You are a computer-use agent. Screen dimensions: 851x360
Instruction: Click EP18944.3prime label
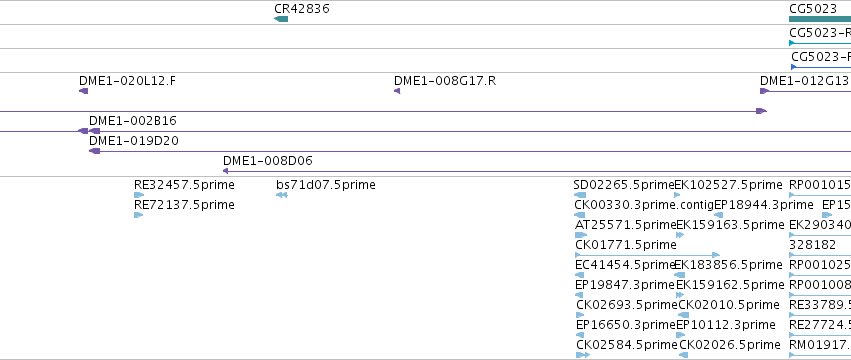(x=764, y=205)
